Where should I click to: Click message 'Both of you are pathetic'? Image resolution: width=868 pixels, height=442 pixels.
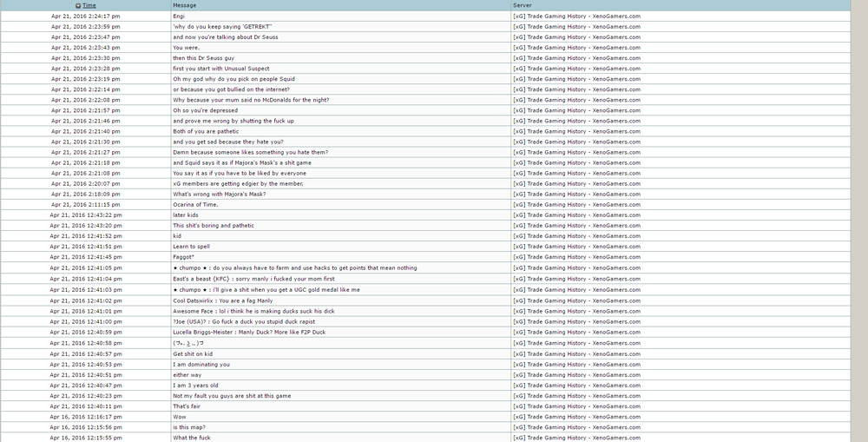(x=206, y=131)
